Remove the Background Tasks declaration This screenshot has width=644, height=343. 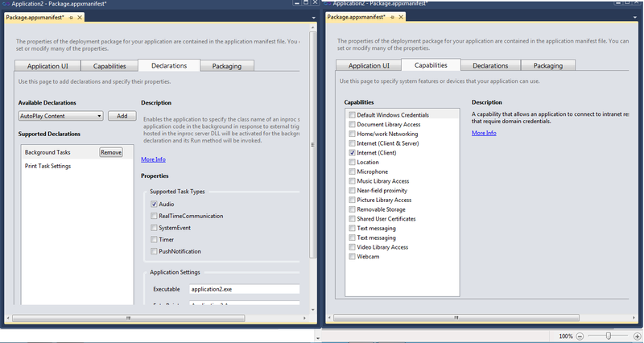pyautogui.click(x=111, y=152)
